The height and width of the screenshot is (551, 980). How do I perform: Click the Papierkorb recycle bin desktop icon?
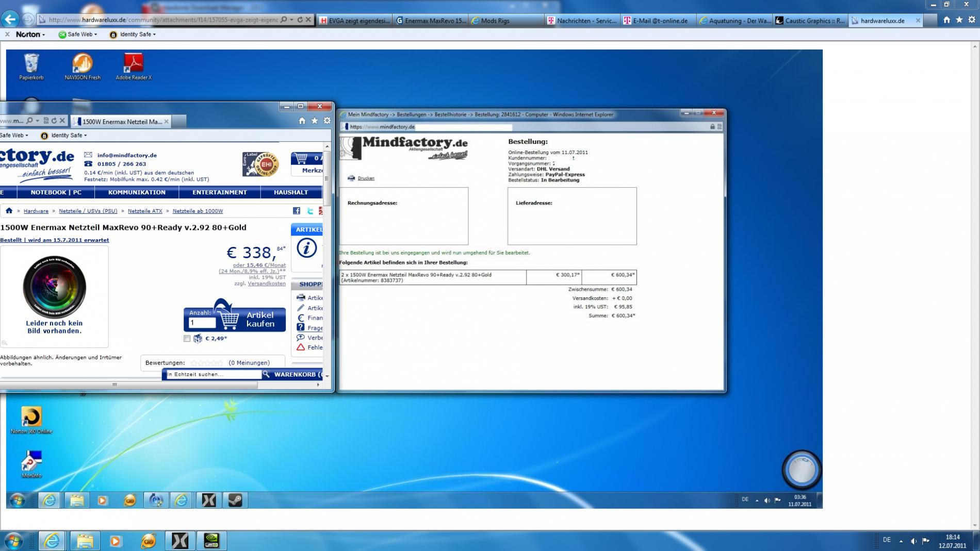point(31,67)
